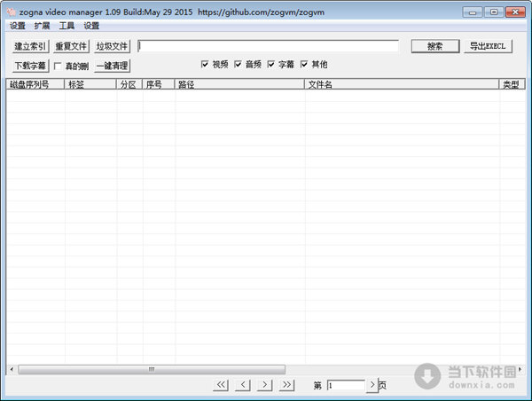Sort by 路径 column header
Screen dimensions: 532x401
[x=239, y=84]
